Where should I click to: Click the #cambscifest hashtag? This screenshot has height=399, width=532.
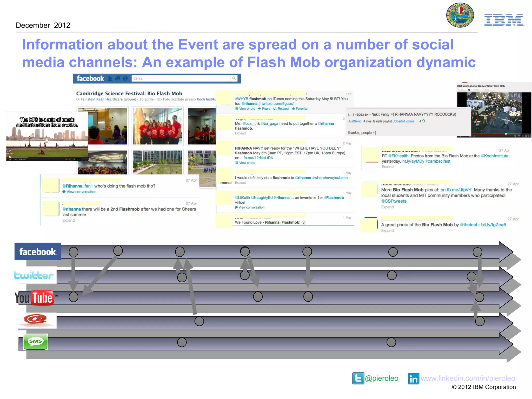point(438,161)
